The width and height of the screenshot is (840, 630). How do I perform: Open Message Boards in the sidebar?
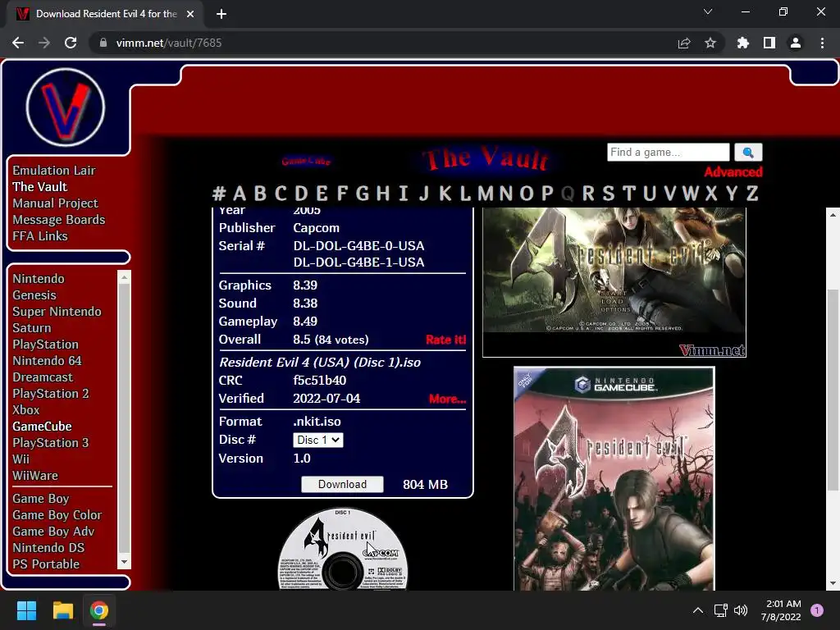click(x=58, y=220)
